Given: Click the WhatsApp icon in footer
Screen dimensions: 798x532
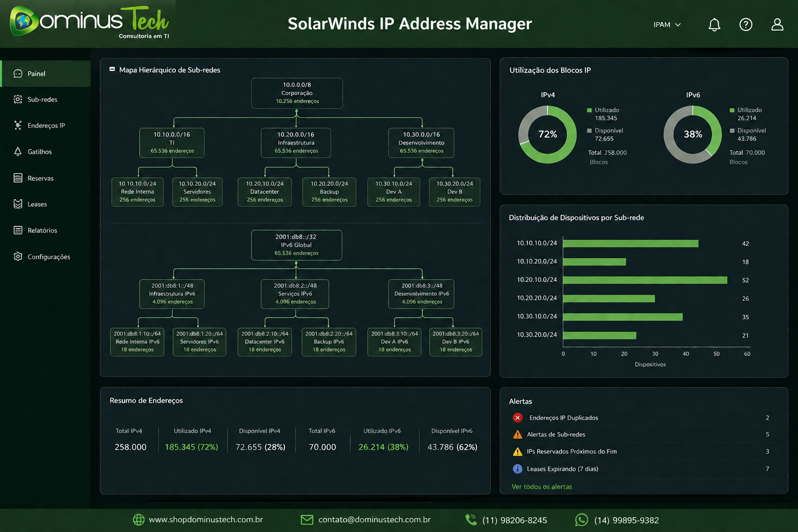Looking at the screenshot, I should click(582, 520).
